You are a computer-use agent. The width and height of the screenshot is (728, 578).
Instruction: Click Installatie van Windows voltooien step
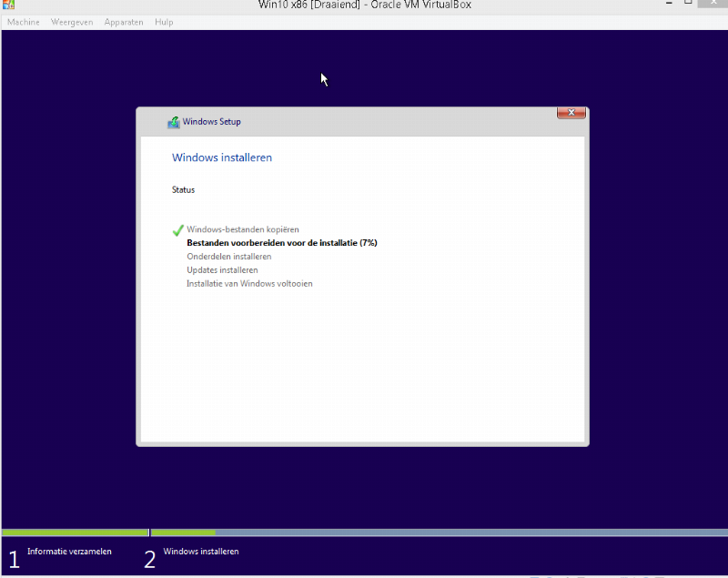[x=249, y=284]
